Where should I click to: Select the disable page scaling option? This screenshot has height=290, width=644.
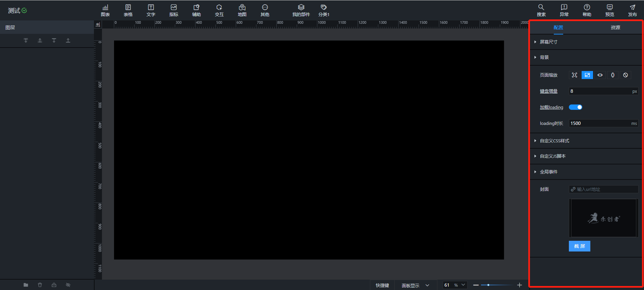(626, 75)
